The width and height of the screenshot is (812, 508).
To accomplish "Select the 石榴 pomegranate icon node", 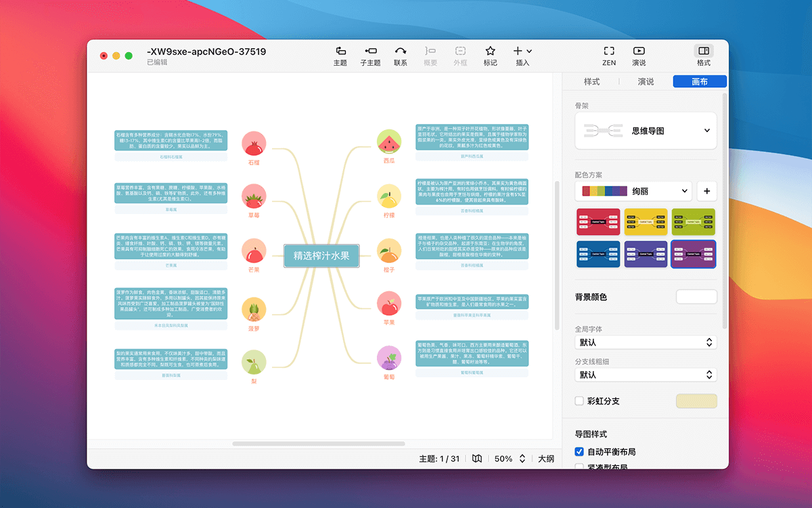I will click(x=254, y=144).
